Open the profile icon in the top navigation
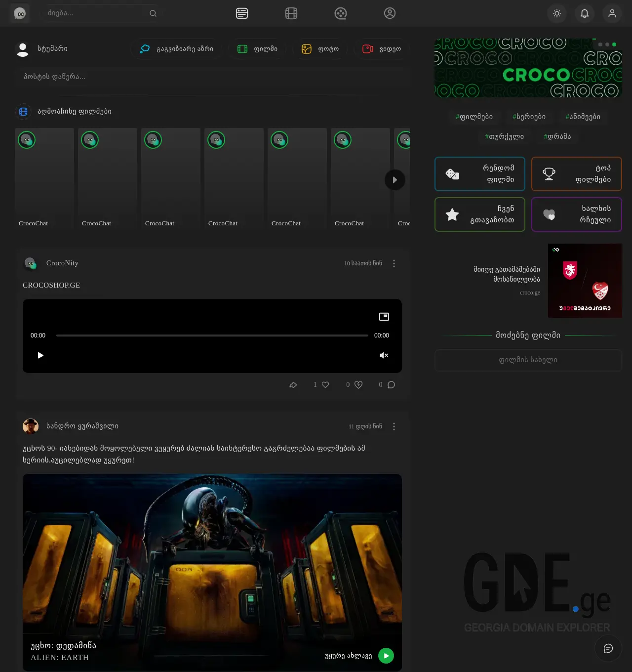The height and width of the screenshot is (672, 632). click(x=390, y=13)
